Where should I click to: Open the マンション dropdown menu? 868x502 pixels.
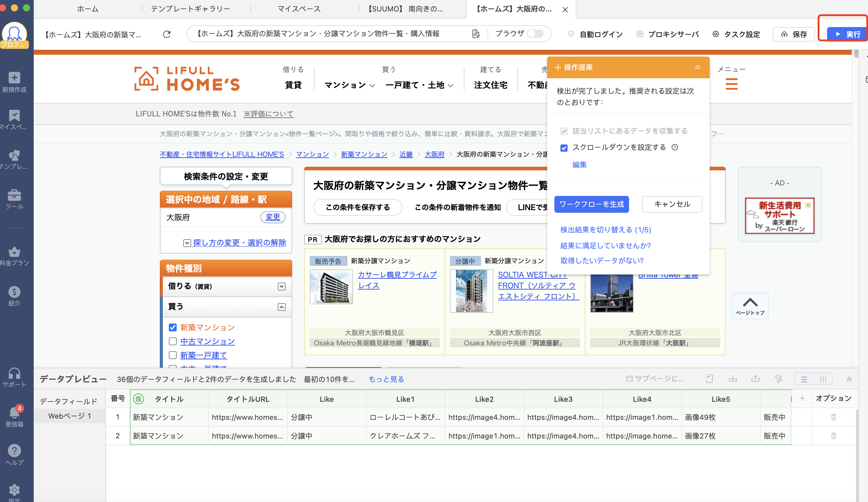coord(350,85)
